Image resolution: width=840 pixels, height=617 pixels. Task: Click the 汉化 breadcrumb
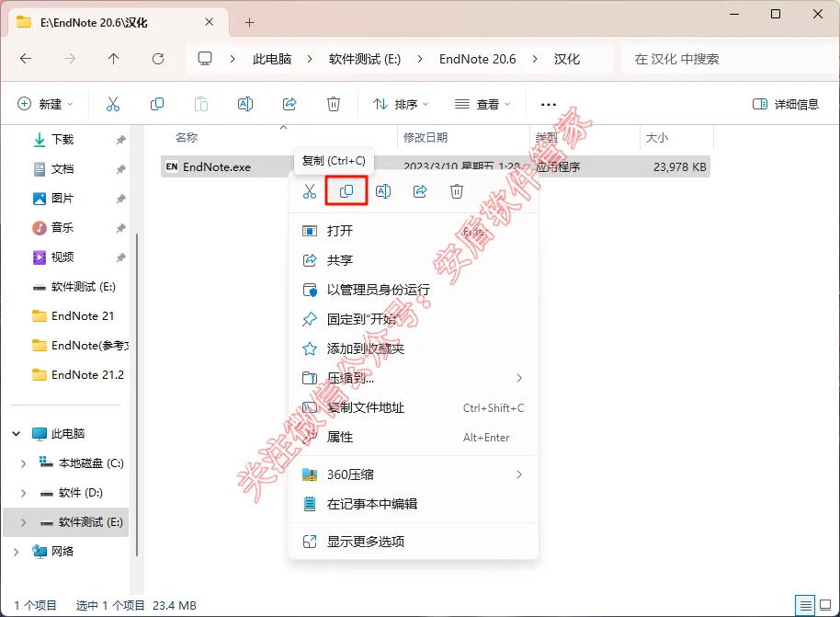point(567,59)
